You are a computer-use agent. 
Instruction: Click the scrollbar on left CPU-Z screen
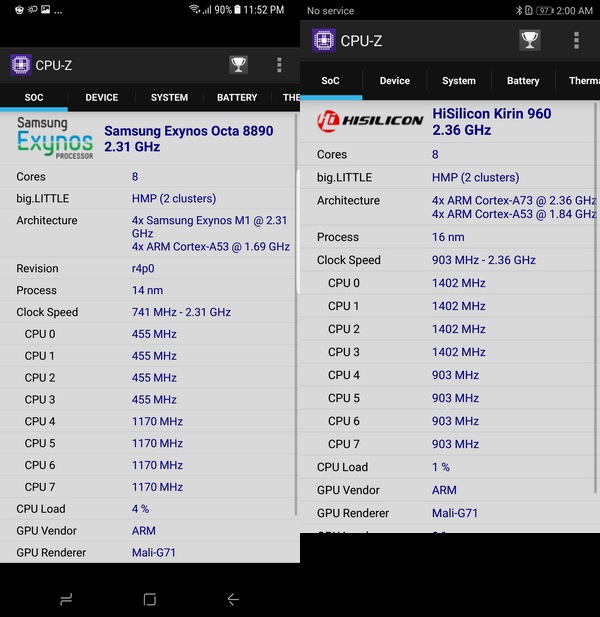click(x=296, y=315)
